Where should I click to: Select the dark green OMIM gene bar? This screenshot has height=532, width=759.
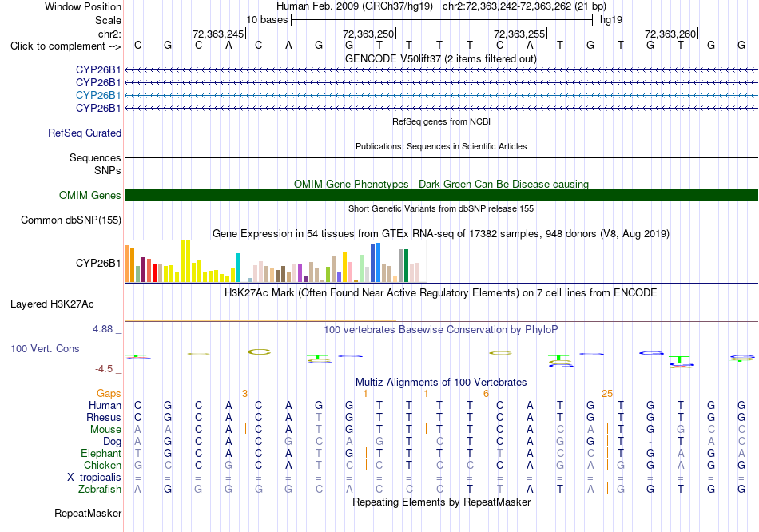(x=441, y=195)
